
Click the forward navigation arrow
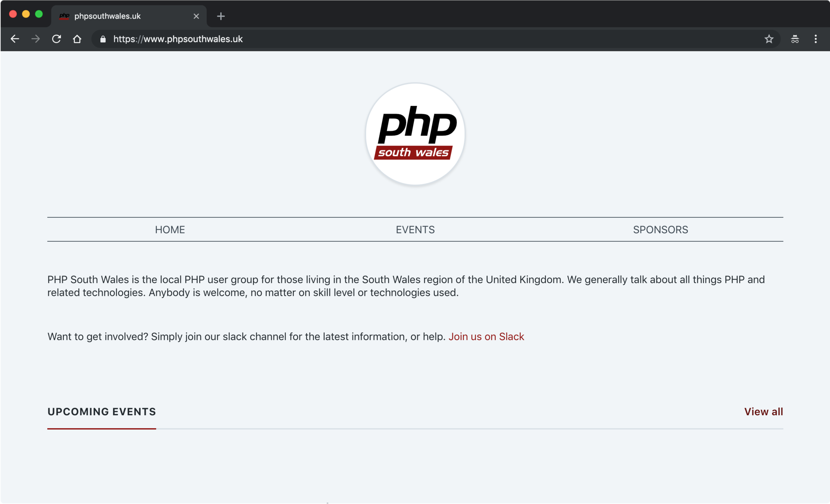(x=35, y=39)
